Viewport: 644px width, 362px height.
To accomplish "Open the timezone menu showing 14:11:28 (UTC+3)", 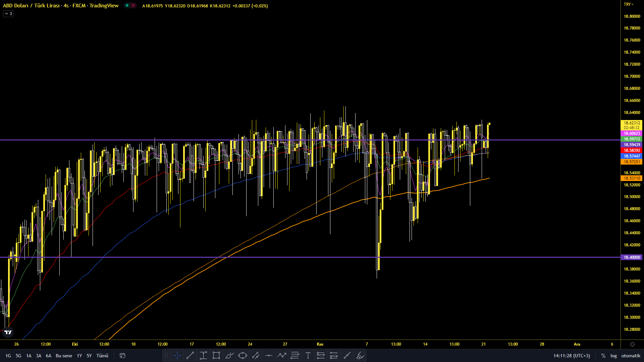I will (571, 356).
